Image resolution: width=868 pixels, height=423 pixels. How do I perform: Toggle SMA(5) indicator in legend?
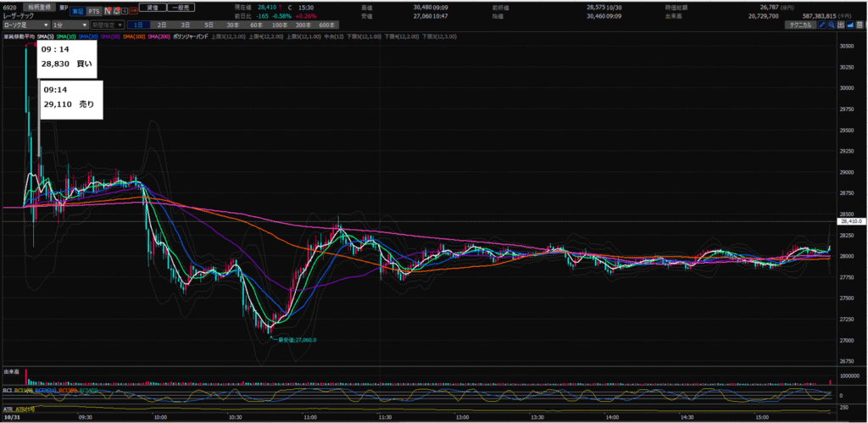46,36
